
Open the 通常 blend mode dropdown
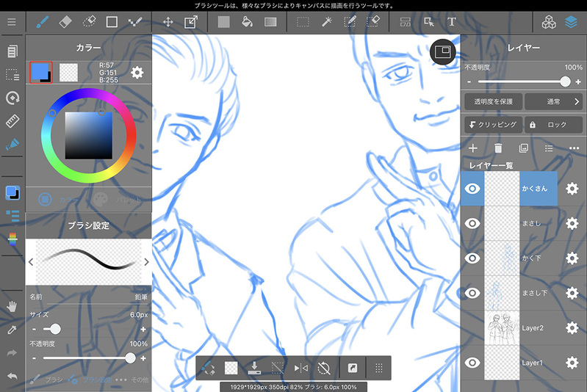554,101
